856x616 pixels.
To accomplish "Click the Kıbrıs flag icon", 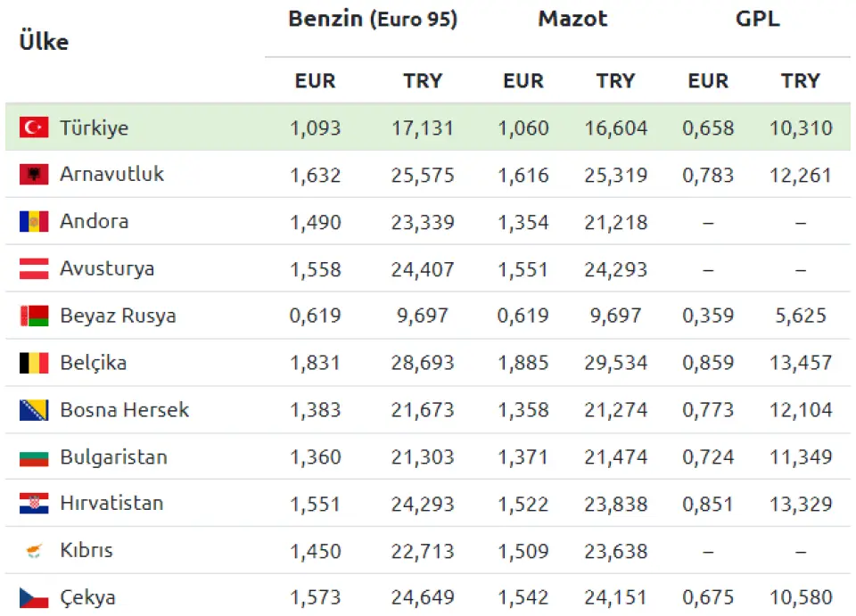I will click(x=34, y=551).
